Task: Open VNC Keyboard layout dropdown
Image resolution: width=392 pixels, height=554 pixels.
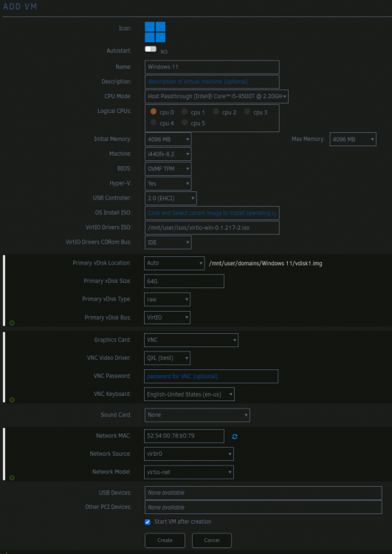Action: (x=189, y=394)
